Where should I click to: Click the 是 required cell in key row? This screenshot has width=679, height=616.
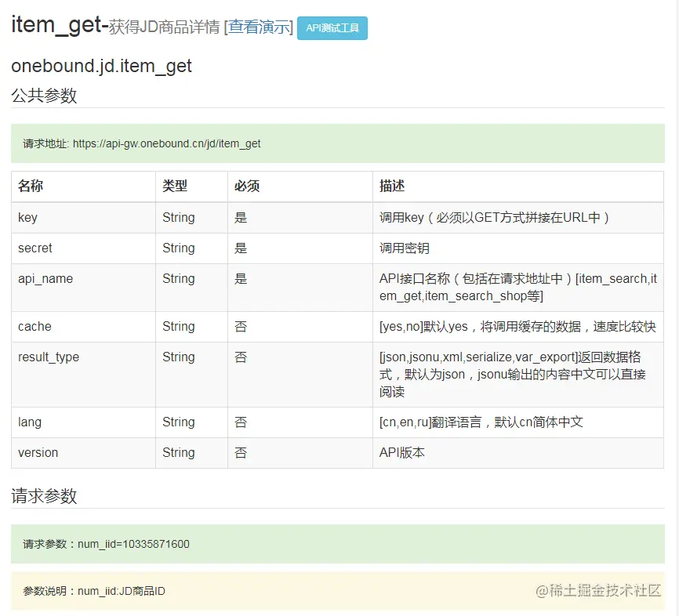[x=300, y=217]
